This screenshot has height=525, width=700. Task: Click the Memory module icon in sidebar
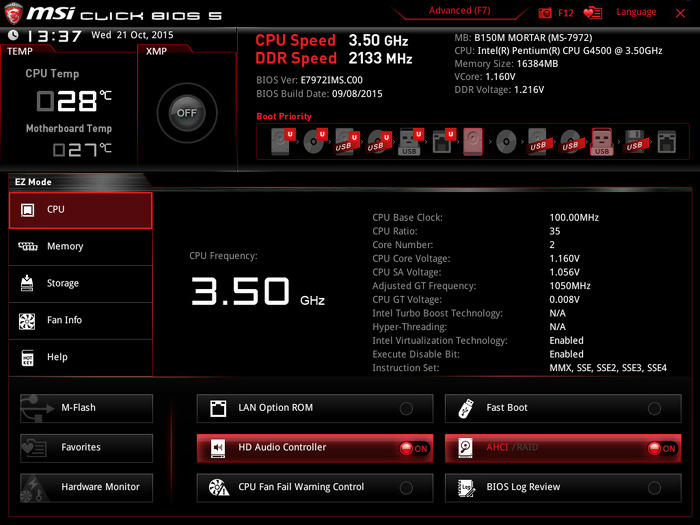28,246
